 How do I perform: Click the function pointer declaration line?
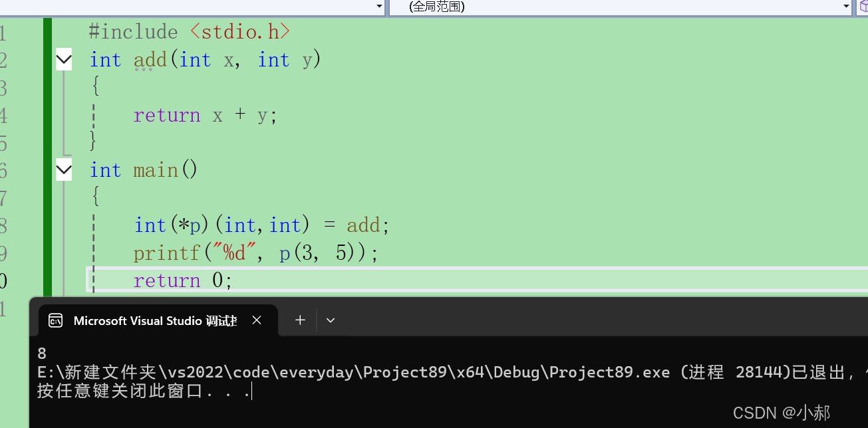point(262,225)
